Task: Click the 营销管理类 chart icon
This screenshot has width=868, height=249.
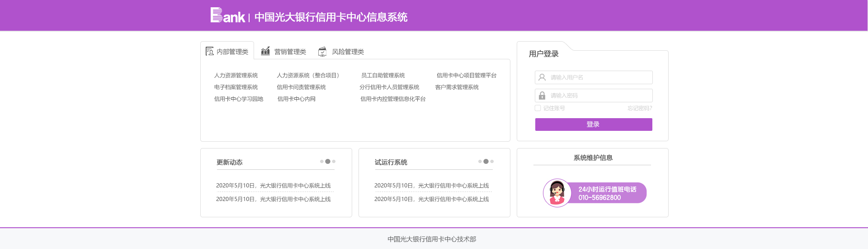Action: 265,51
